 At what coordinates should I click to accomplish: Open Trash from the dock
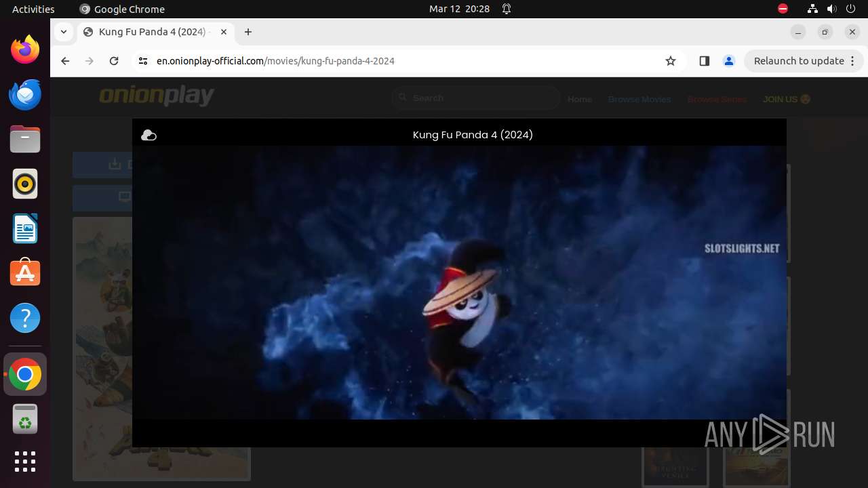[25, 419]
